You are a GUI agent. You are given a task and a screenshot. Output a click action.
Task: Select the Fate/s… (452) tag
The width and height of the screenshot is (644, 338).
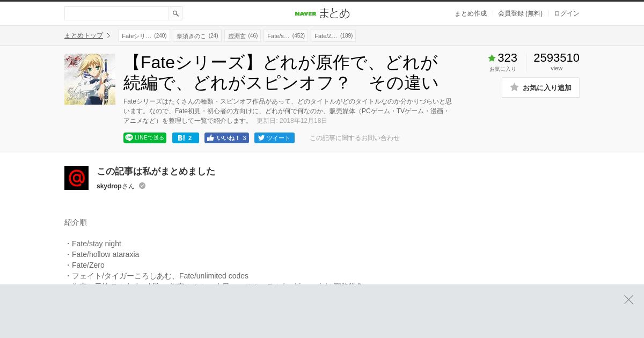coord(286,35)
